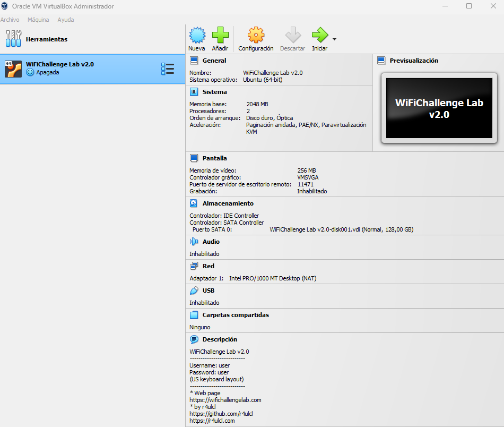
Task: Click the https://wifichallengelab.com text
Action: 225,400
